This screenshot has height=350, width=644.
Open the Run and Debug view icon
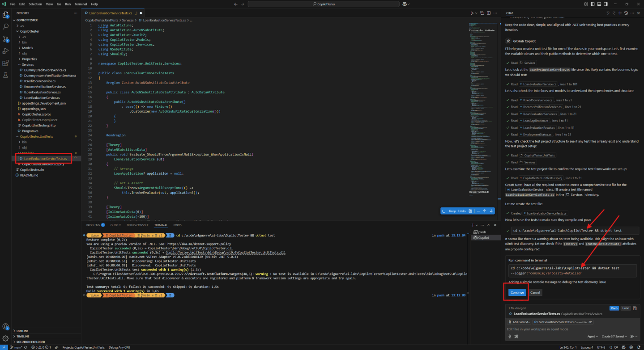click(6, 51)
